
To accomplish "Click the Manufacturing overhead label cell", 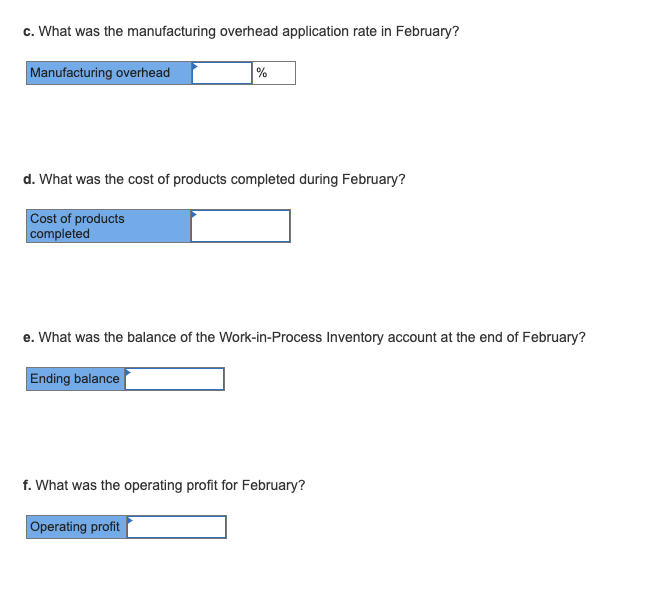I will click(109, 73).
